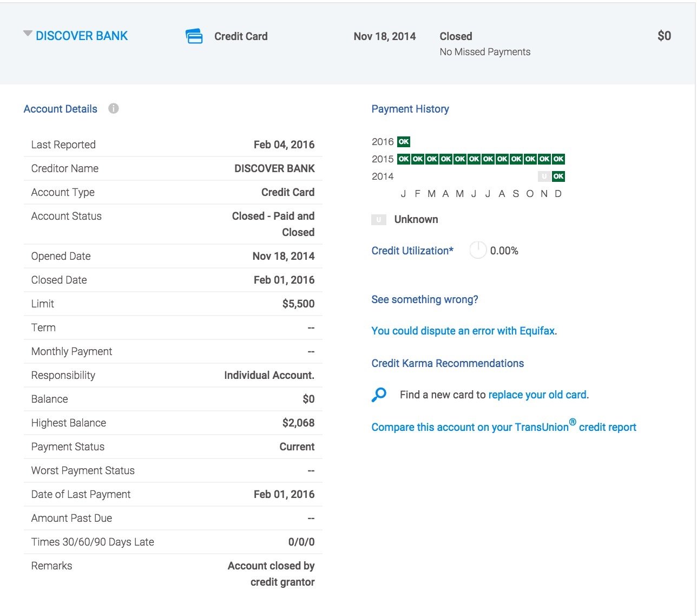
Task: Click the Unknown legend badge
Action: [x=379, y=220]
